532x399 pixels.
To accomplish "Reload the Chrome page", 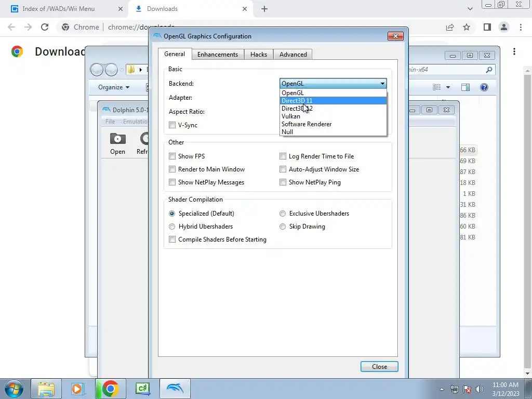I will click(45, 27).
